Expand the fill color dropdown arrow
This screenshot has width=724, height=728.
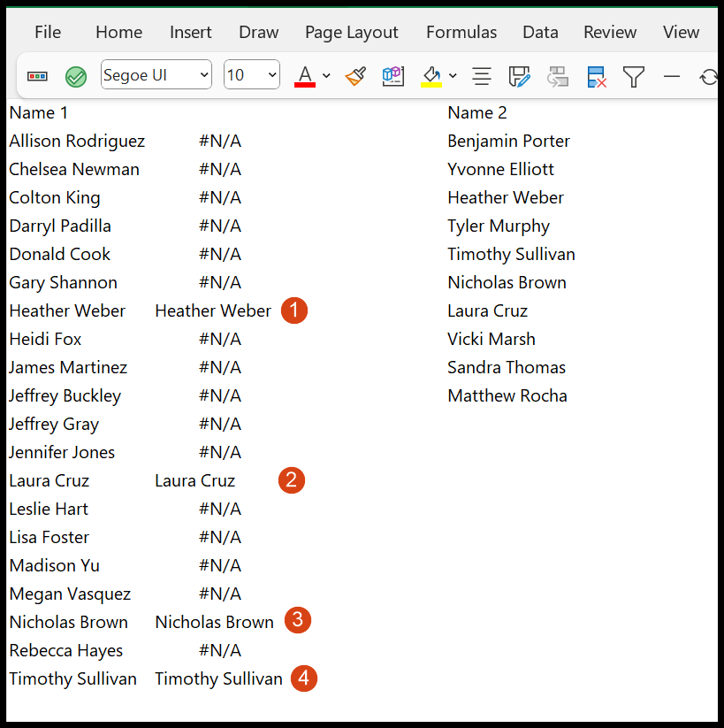[x=453, y=76]
